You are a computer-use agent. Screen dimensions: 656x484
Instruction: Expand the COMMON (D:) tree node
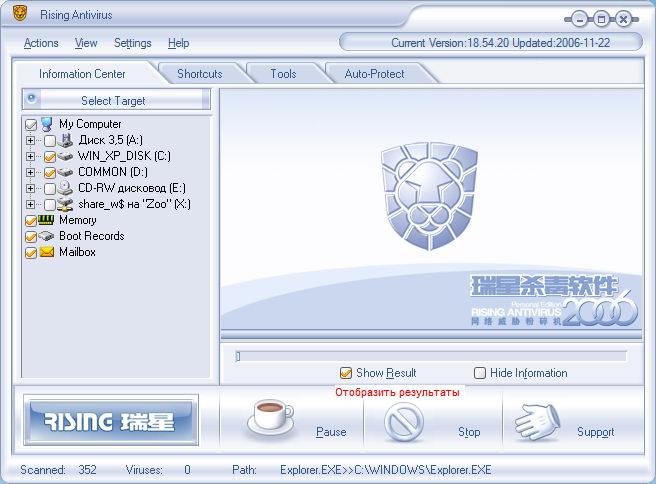tap(30, 172)
